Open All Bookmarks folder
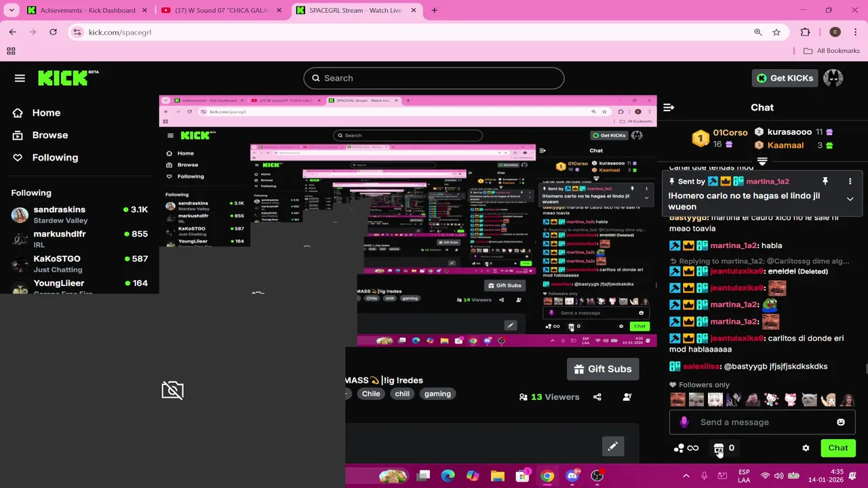Viewport: 868px width, 488px height. (831, 51)
